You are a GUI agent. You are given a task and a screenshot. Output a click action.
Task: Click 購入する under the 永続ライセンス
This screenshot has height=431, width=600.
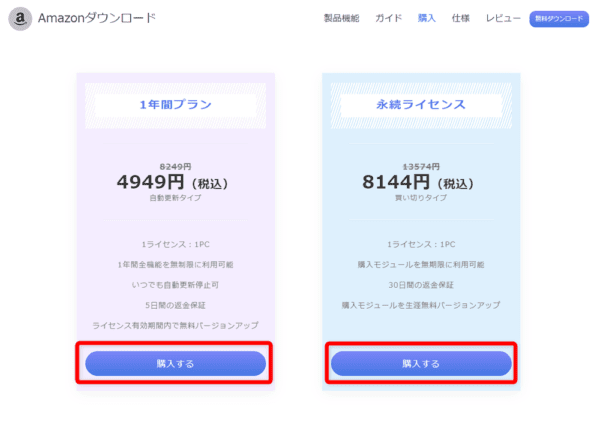421,364
